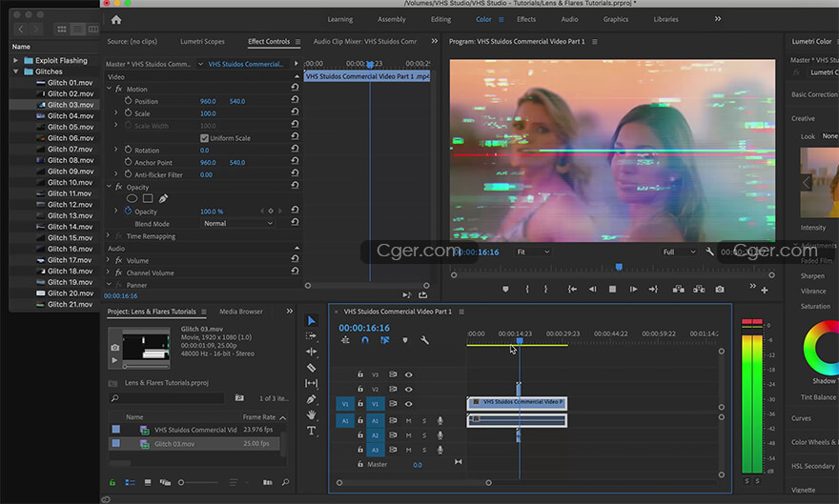
Task: Select the Hand tool
Action: [312, 414]
